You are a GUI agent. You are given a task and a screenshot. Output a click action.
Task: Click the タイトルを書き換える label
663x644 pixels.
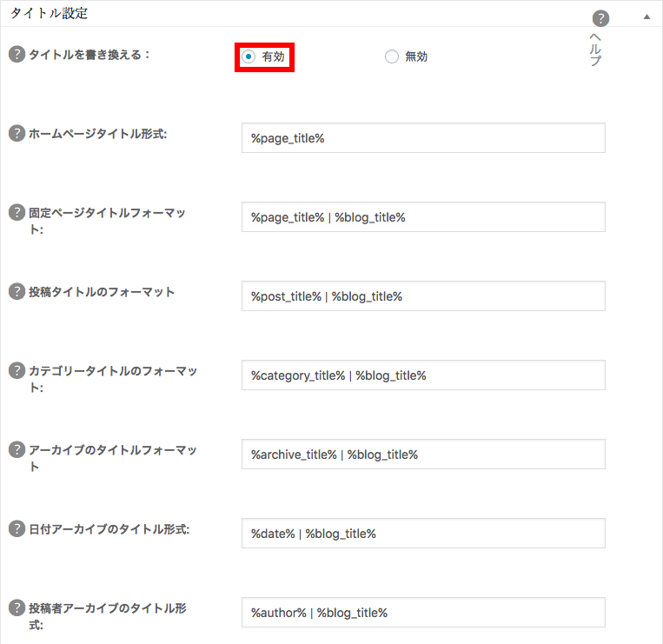click(90, 55)
